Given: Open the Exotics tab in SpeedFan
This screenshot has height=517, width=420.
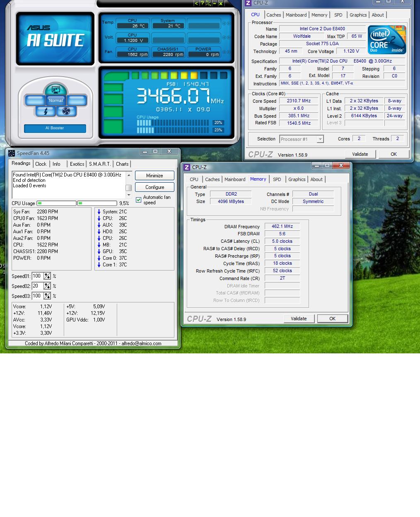Looking at the screenshot, I should [x=77, y=164].
